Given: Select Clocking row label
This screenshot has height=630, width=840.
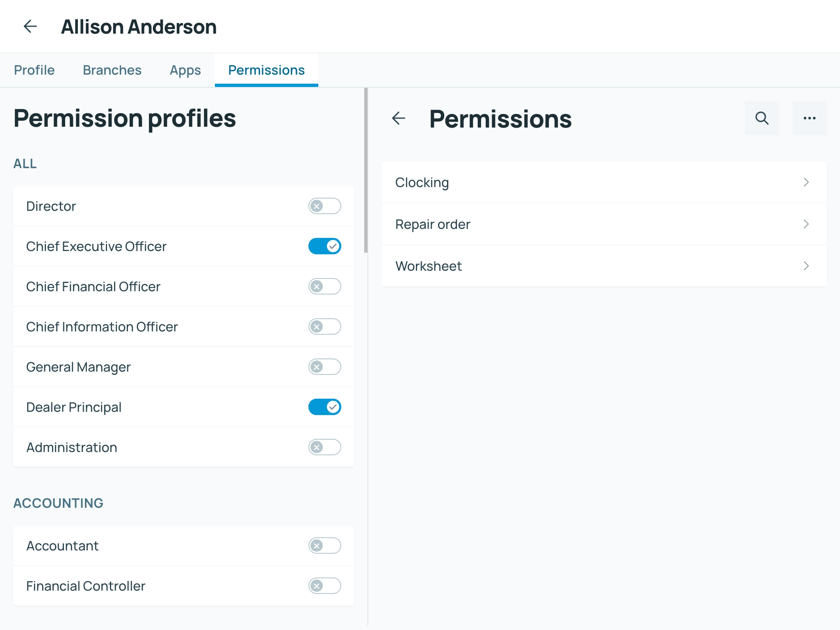Looking at the screenshot, I should tap(422, 183).
